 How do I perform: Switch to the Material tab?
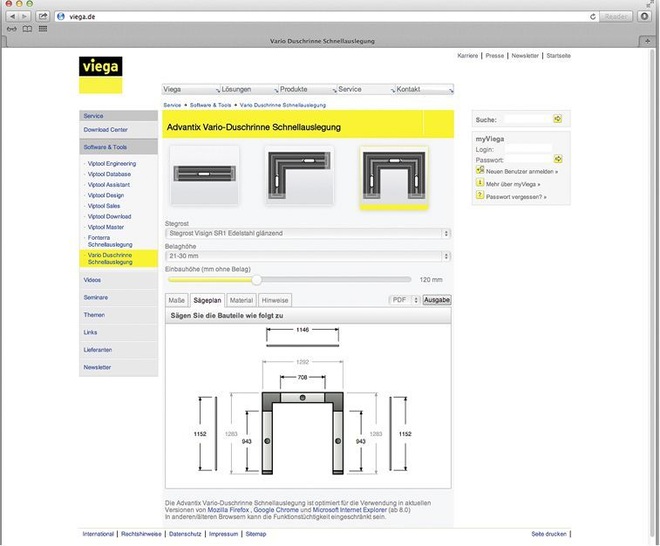(241, 300)
